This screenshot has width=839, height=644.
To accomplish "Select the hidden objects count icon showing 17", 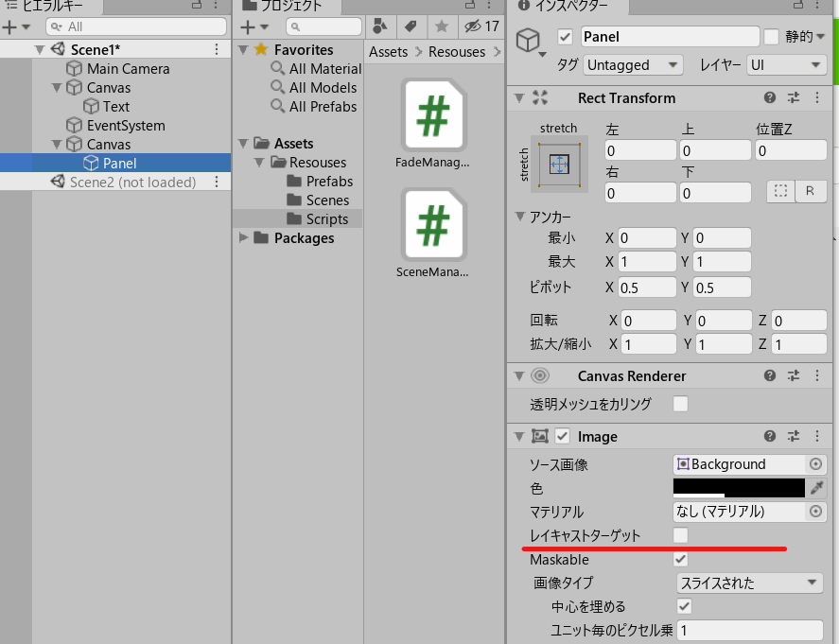I will (x=478, y=26).
